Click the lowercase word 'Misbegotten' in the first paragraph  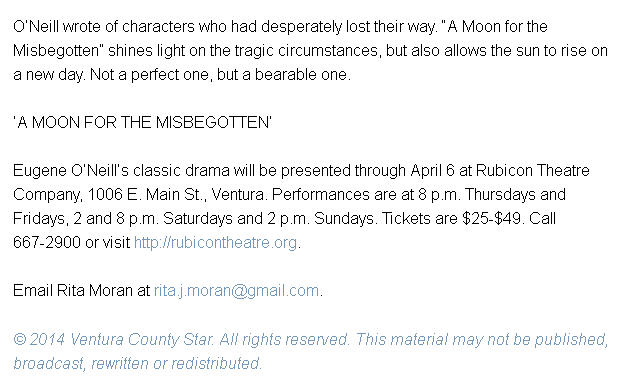tap(56, 51)
